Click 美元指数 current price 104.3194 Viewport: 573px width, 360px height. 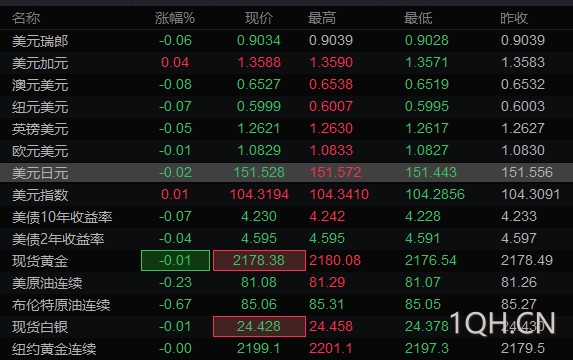tap(259, 194)
